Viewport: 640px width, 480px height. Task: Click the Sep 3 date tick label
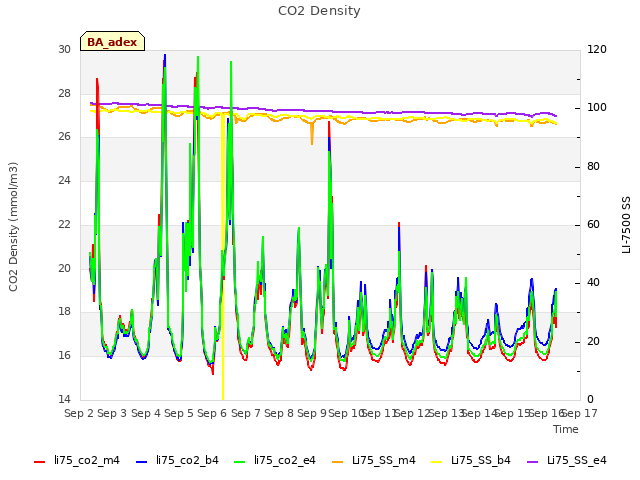[112, 413]
